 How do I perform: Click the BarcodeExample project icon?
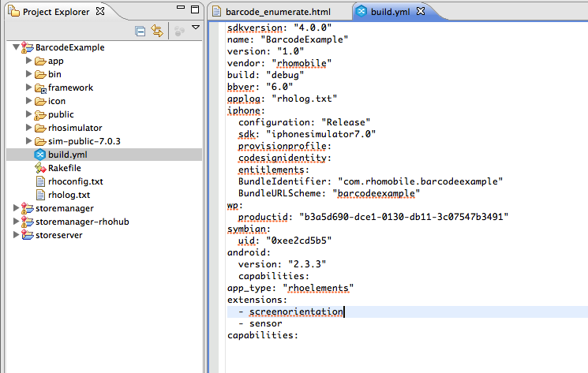click(x=28, y=47)
